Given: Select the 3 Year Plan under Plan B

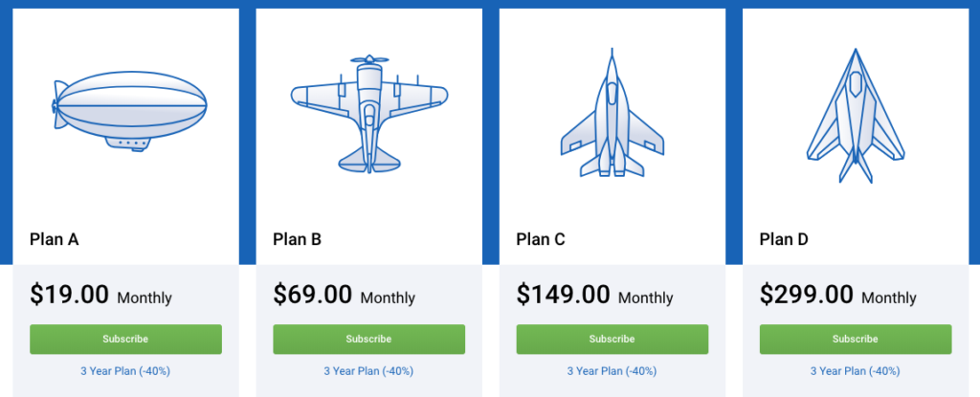Looking at the screenshot, I should click(x=368, y=371).
